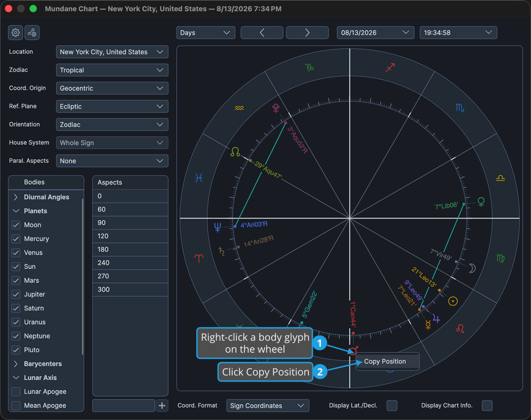Select the 120 aspect row
The height and width of the screenshot is (420, 531).
(x=130, y=236)
